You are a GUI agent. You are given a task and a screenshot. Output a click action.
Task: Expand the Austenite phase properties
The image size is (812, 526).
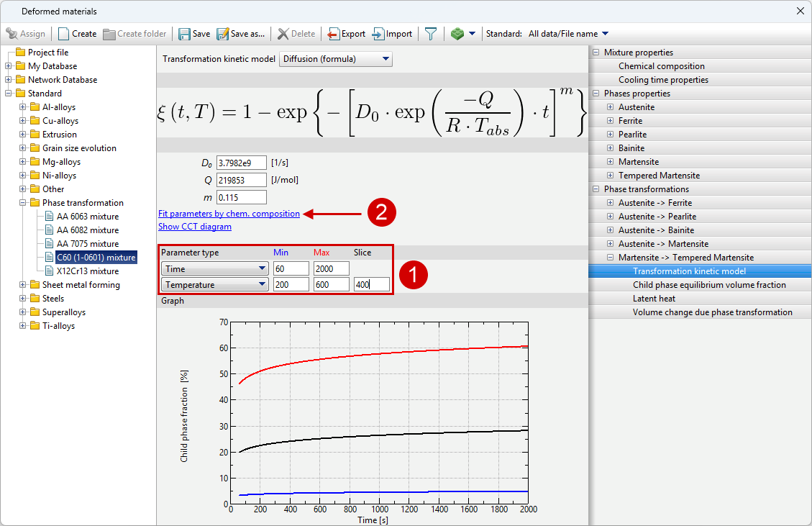coord(610,107)
